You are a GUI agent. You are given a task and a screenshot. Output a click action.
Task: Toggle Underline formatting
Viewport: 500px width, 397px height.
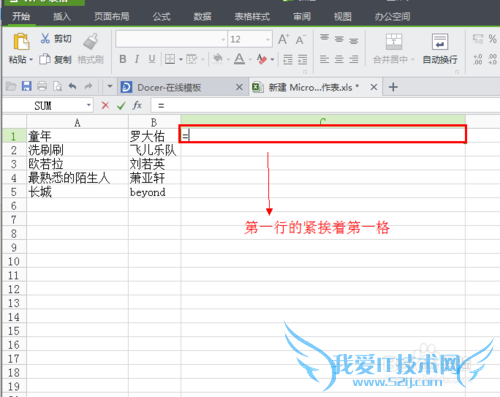pos(152,59)
